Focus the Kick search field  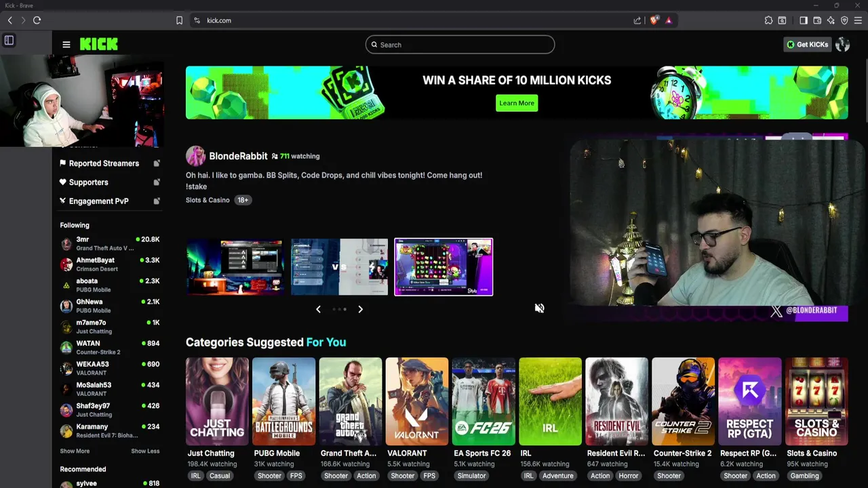pos(460,45)
